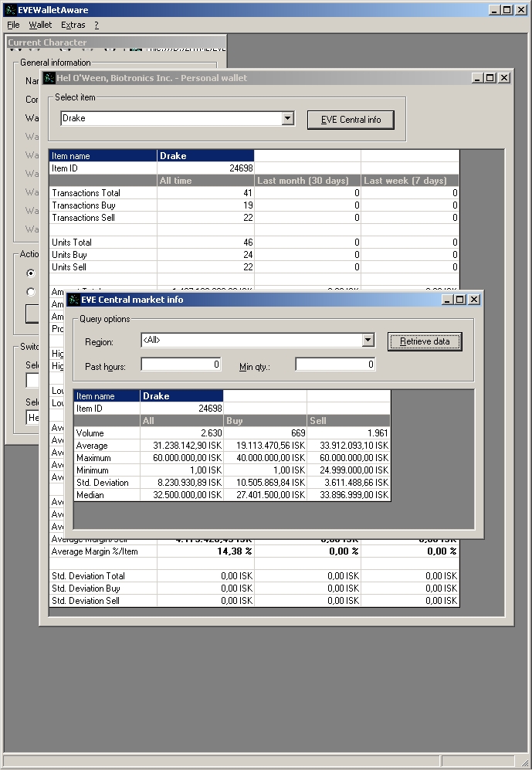Maximize the EVE Central market info window
532x770 pixels.
tap(460, 300)
